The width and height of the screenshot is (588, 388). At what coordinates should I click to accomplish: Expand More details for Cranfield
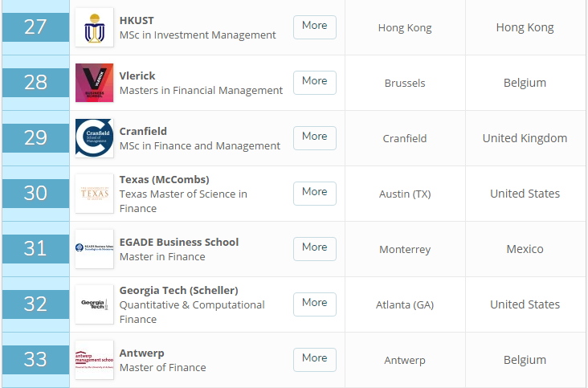pos(314,137)
